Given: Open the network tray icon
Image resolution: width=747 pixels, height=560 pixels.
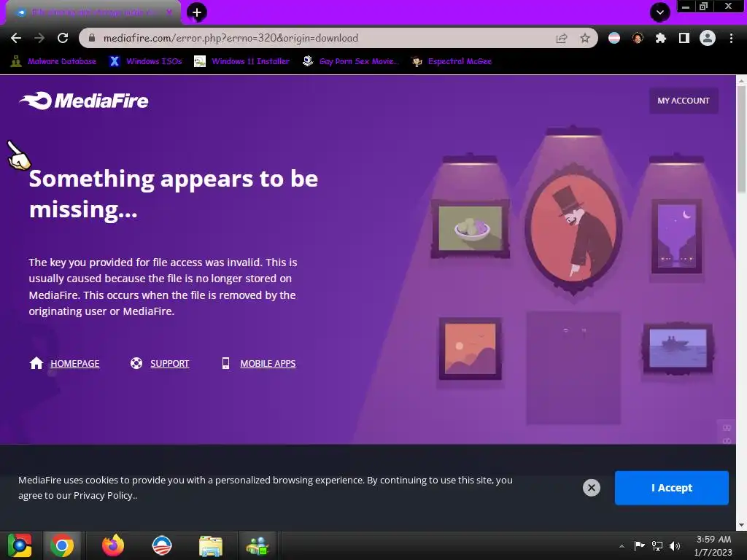Looking at the screenshot, I should click(x=657, y=545).
